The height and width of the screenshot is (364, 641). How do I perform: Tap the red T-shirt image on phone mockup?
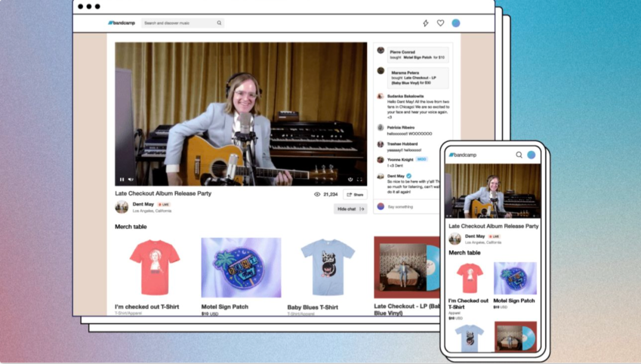(469, 278)
